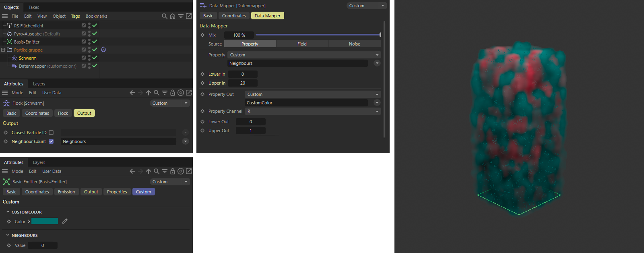The width and height of the screenshot is (644, 253).
Task: Click the Data Mapper header icon
Action: pyautogui.click(x=203, y=6)
